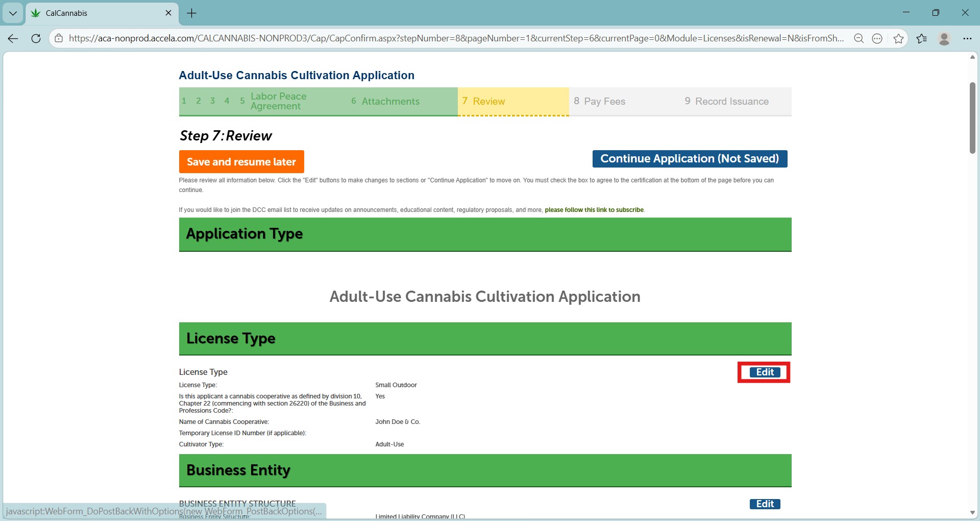Reload the page with refresh icon
Screen dimensions: 980x521
pos(36,38)
